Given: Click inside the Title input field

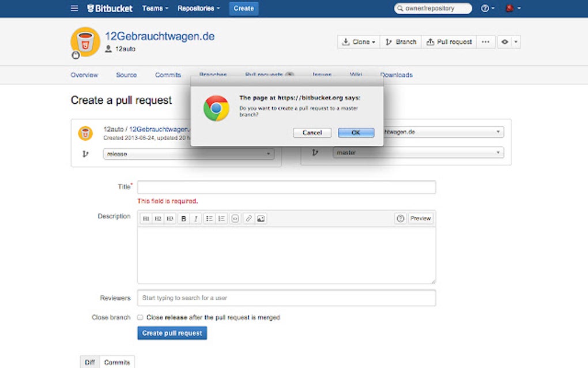Looking at the screenshot, I should (287, 187).
